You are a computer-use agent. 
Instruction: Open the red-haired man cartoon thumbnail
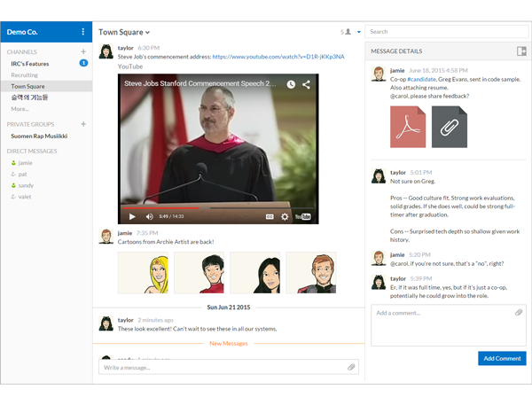click(x=311, y=272)
